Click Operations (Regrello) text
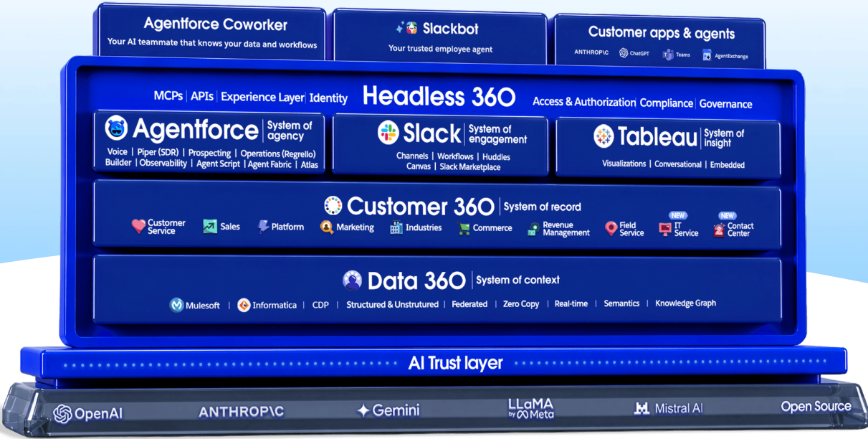 point(278,154)
